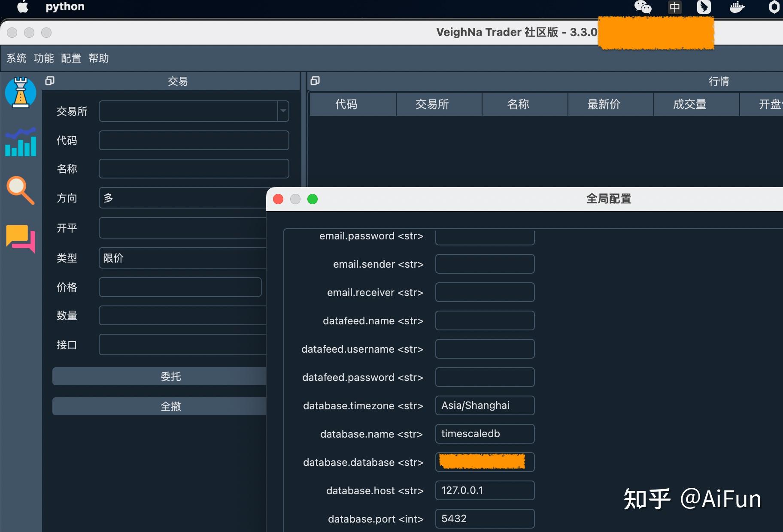Select the trading module rook icon in sidebar

pyautogui.click(x=21, y=92)
